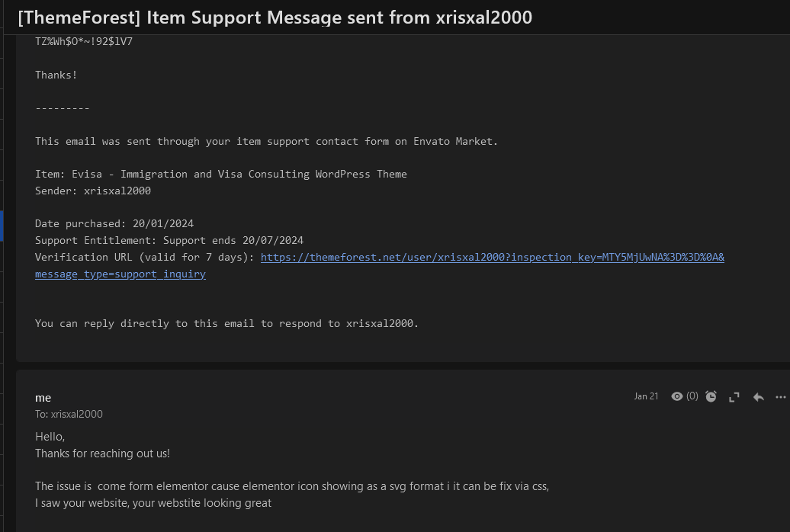
Task: Reply using the curved arrow icon
Action: 758,397
